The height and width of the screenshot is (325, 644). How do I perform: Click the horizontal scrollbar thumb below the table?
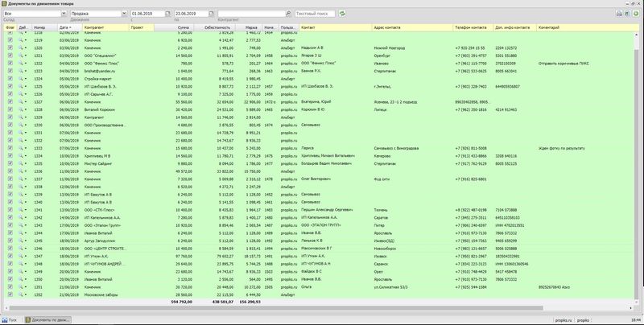click(276, 308)
